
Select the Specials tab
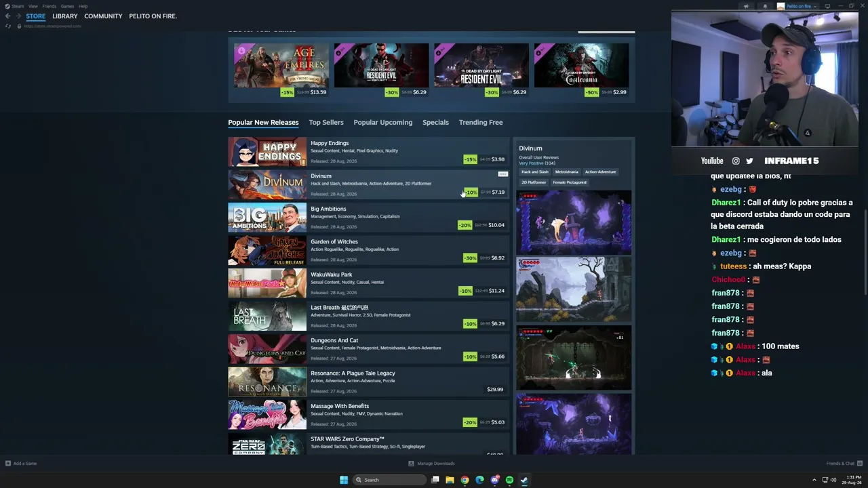tap(435, 123)
